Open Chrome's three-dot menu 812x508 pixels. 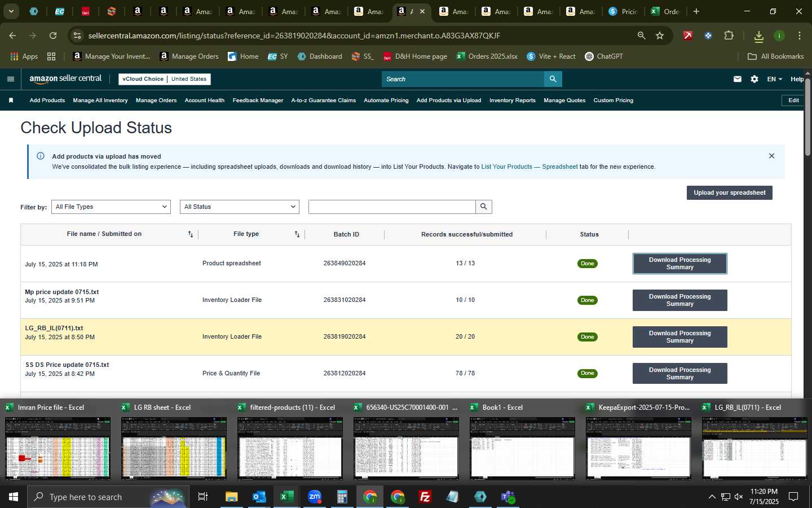tap(799, 36)
